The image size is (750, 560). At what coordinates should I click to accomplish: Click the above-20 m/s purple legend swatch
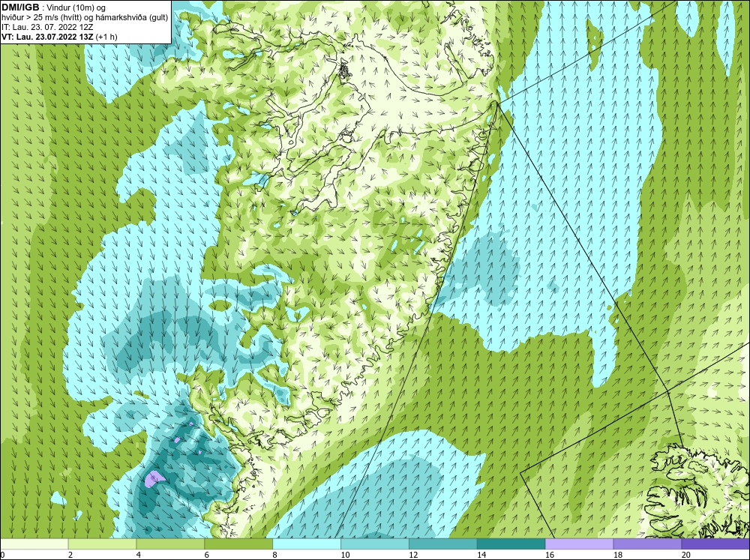coord(715,544)
